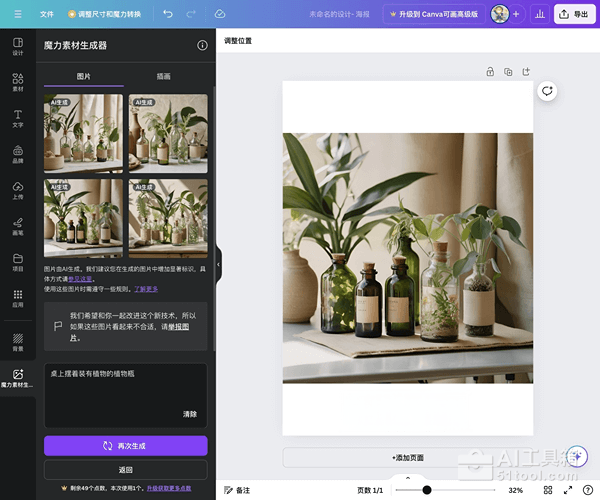The width and height of the screenshot is (600, 500).
Task: Duplicate the page using the copy icon
Action: pos(508,72)
